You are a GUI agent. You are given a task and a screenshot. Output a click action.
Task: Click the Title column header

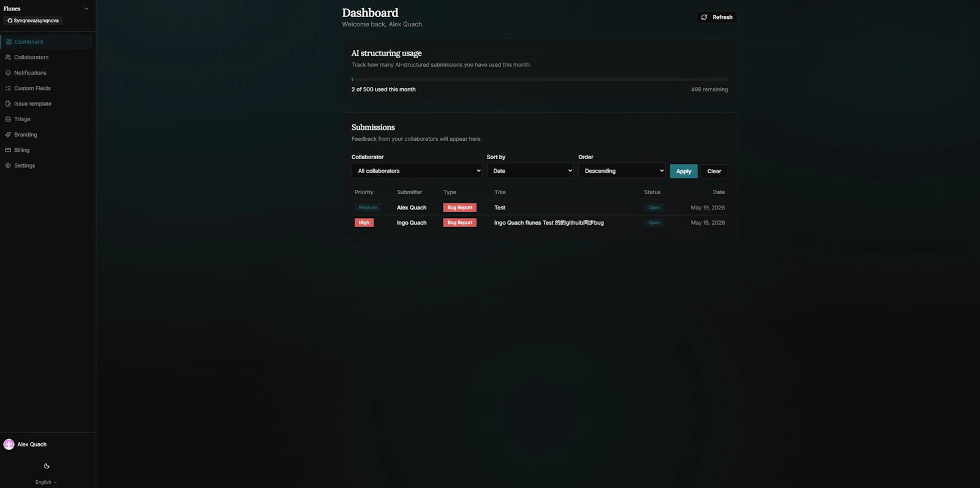(x=500, y=192)
